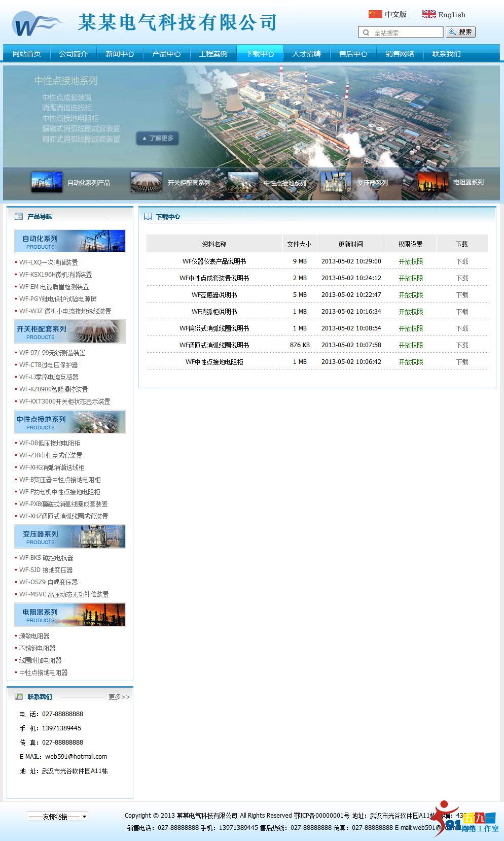Image resolution: width=504 pixels, height=841 pixels.
Task: Click WF互感器说明书 file name
Action: coord(214,295)
